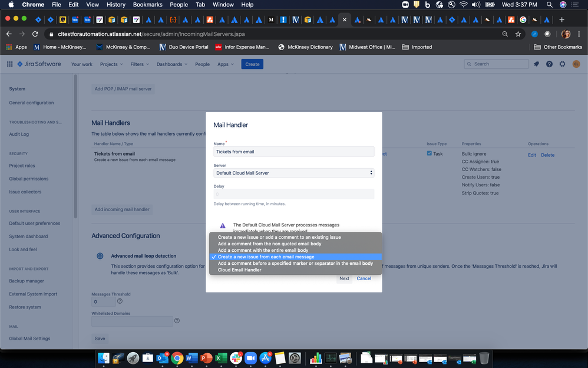Open System Preferences from the dock

tap(295, 358)
